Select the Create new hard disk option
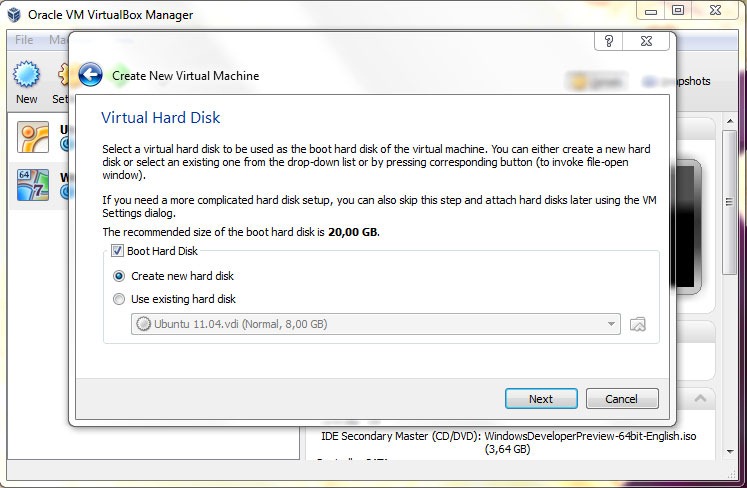The width and height of the screenshot is (747, 488). pyautogui.click(x=119, y=276)
